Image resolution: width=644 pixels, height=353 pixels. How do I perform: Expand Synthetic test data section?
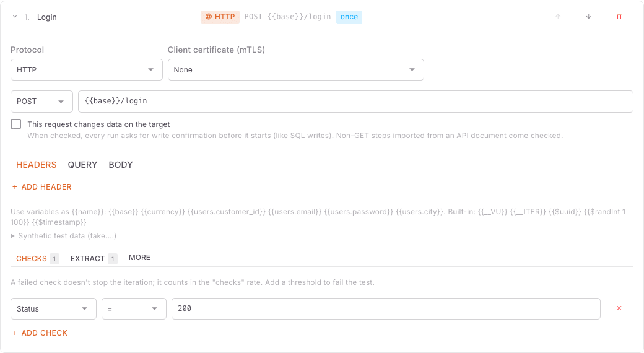click(64, 236)
